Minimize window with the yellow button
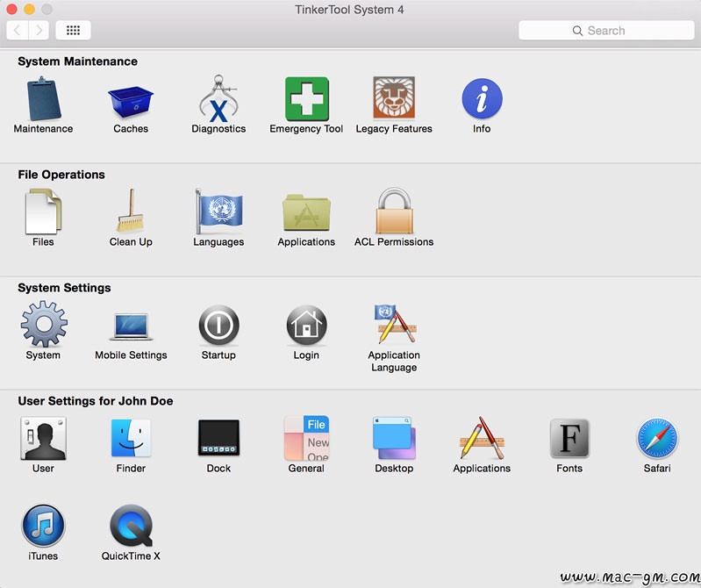The height and width of the screenshot is (588, 701). point(30,9)
